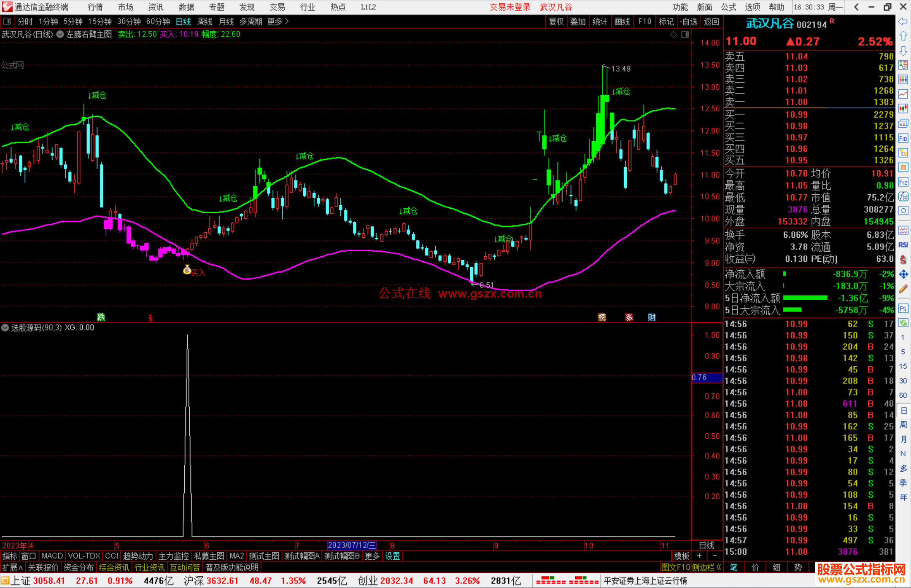Click the 复权 button
This screenshot has height=588, width=911.
tap(556, 21)
